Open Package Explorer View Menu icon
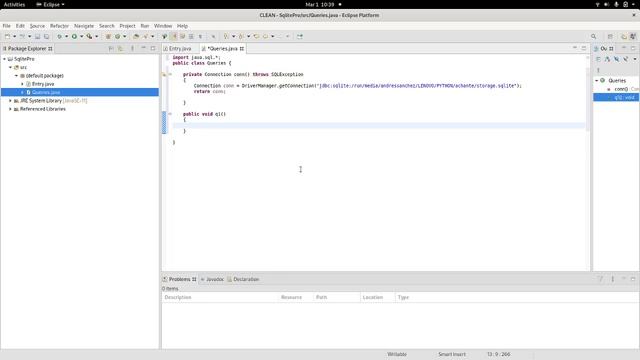The width and height of the screenshot is (640, 360). tap(132, 49)
